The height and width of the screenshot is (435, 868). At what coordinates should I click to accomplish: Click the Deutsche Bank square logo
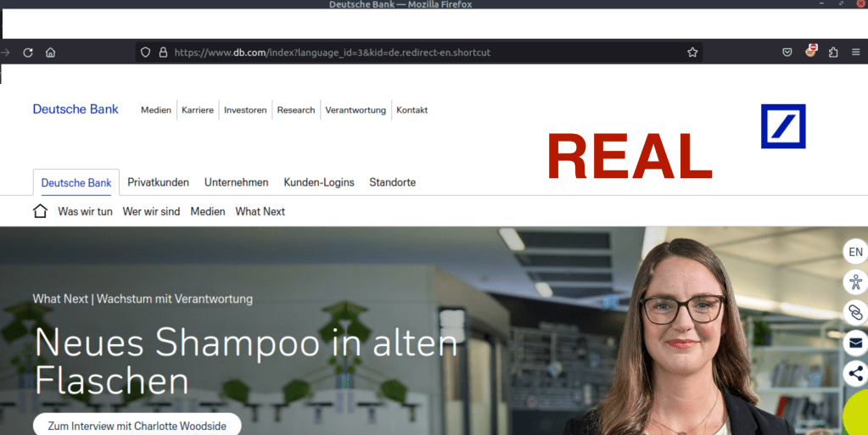[x=782, y=126]
